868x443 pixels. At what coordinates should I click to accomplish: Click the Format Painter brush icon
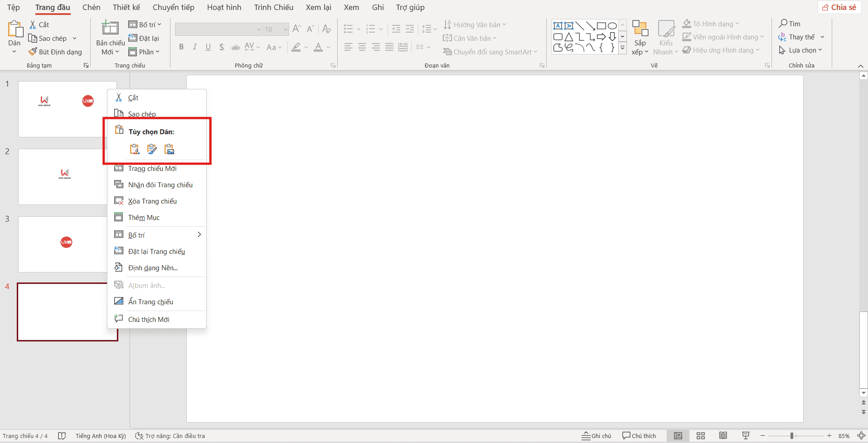[x=33, y=52]
